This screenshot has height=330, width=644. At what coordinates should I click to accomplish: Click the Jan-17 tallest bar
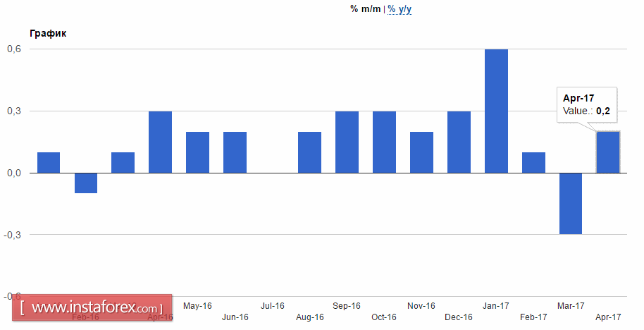point(496,111)
